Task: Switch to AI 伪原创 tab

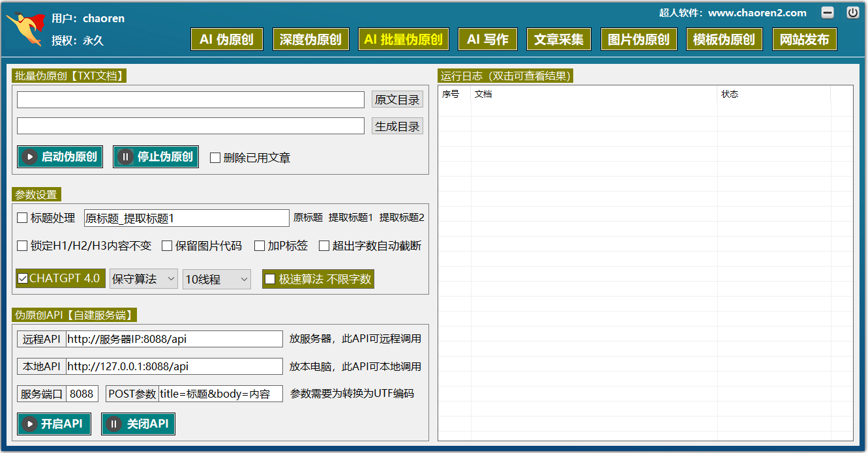Action: pos(227,39)
